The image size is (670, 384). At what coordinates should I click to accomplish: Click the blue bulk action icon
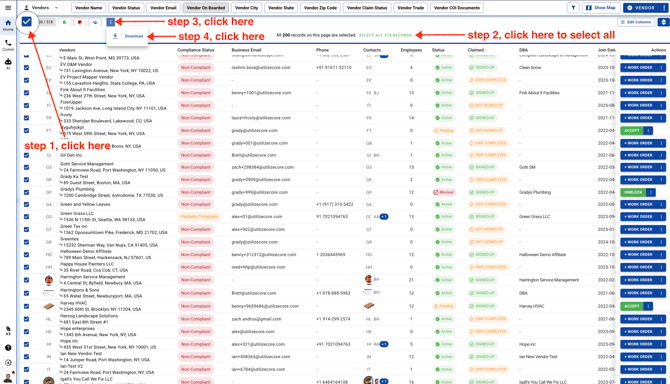click(x=95, y=22)
